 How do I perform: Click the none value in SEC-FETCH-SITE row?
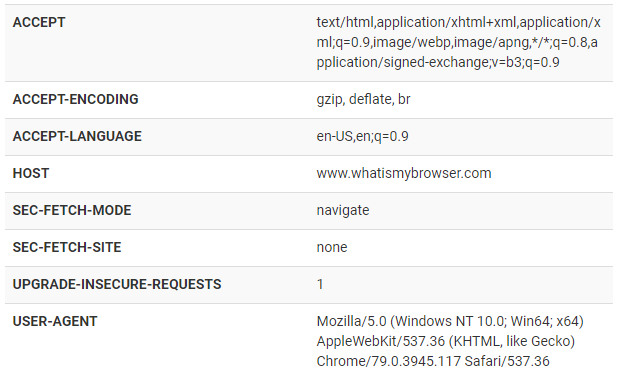(x=332, y=248)
